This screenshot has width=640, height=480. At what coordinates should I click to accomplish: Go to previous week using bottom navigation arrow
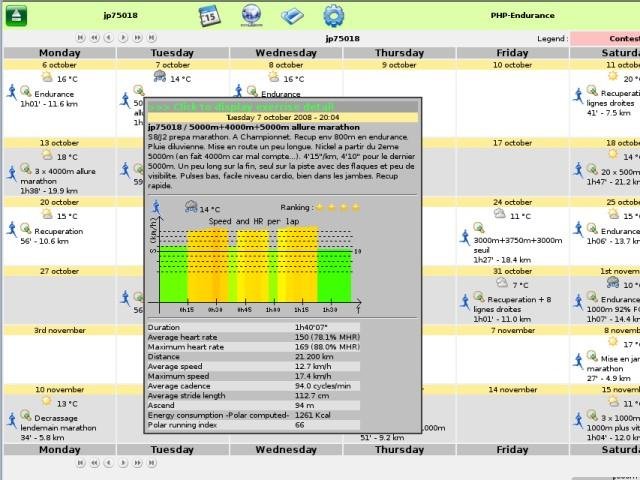pos(108,464)
